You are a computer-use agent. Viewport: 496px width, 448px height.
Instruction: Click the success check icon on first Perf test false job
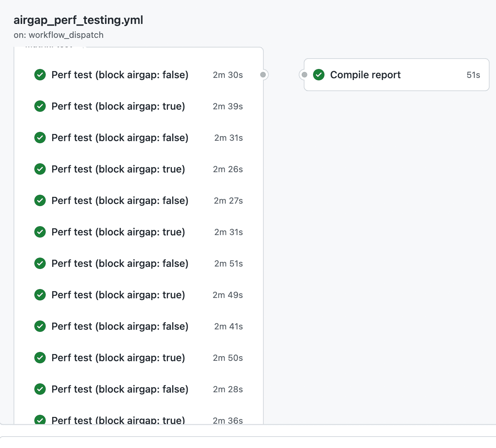click(40, 75)
